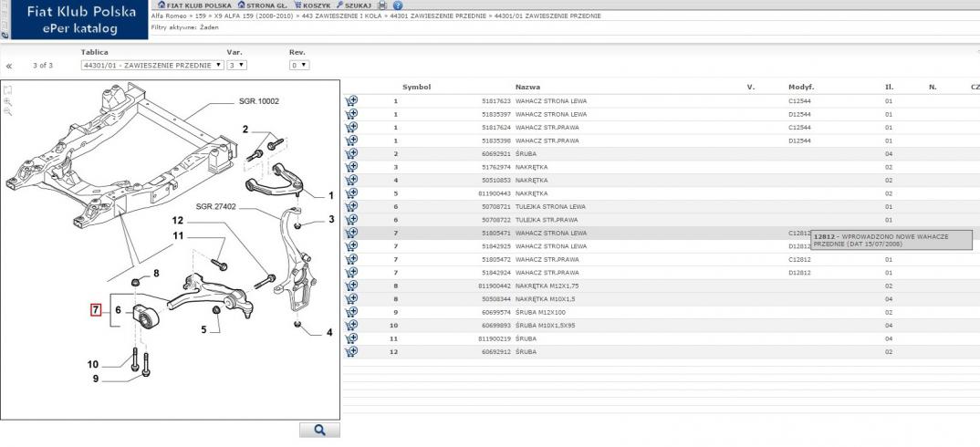Open KOSZYK cart
The image size is (980, 447).
click(312, 5)
